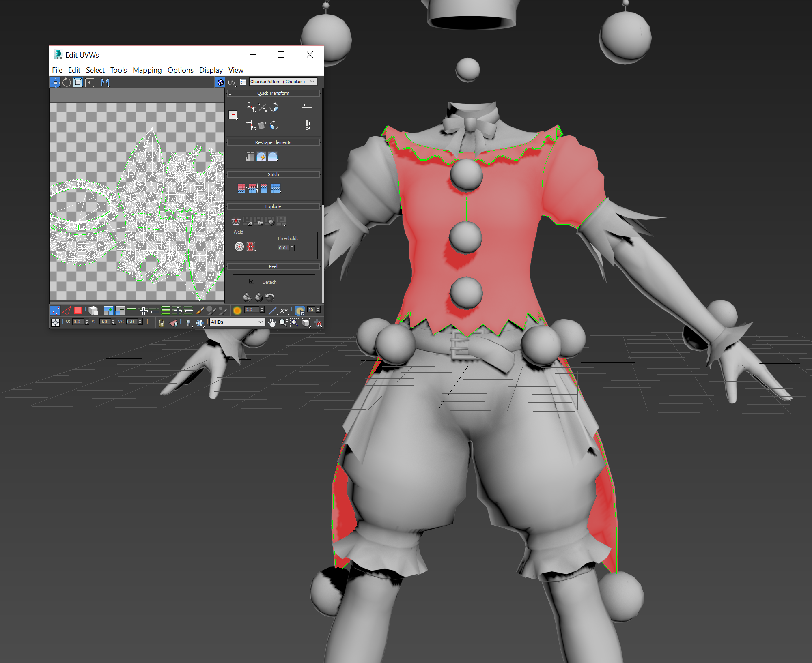Toggle the Detach checkbox in Peel
Viewport: 812px width, 663px height.
252,281
